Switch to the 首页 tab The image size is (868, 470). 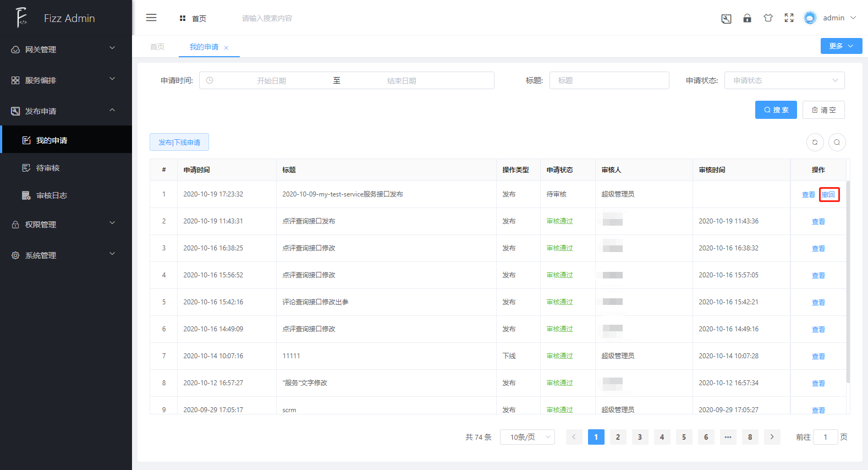pos(157,47)
